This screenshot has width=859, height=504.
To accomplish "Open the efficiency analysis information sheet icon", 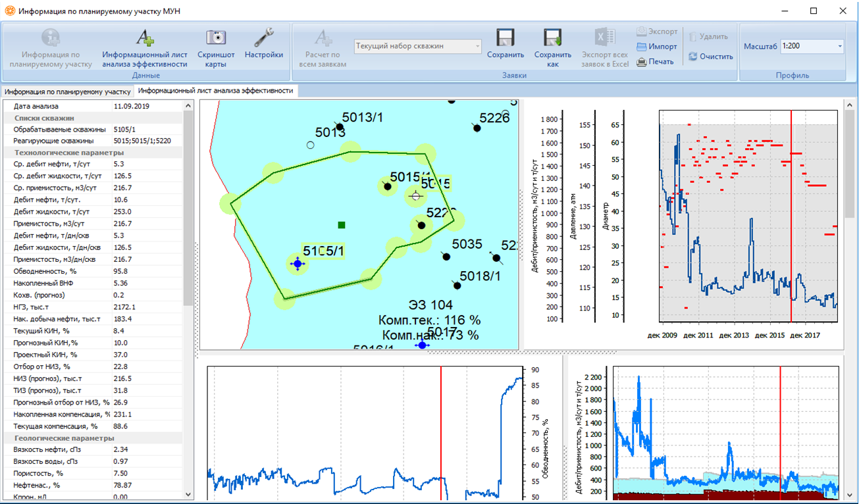I will (x=145, y=38).
